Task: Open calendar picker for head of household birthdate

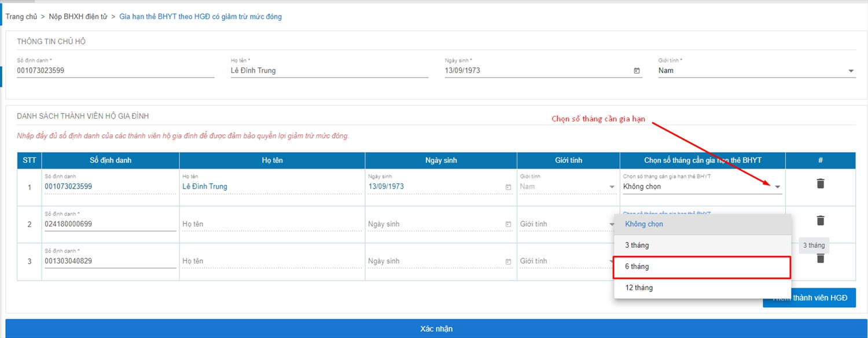Action: coord(637,71)
